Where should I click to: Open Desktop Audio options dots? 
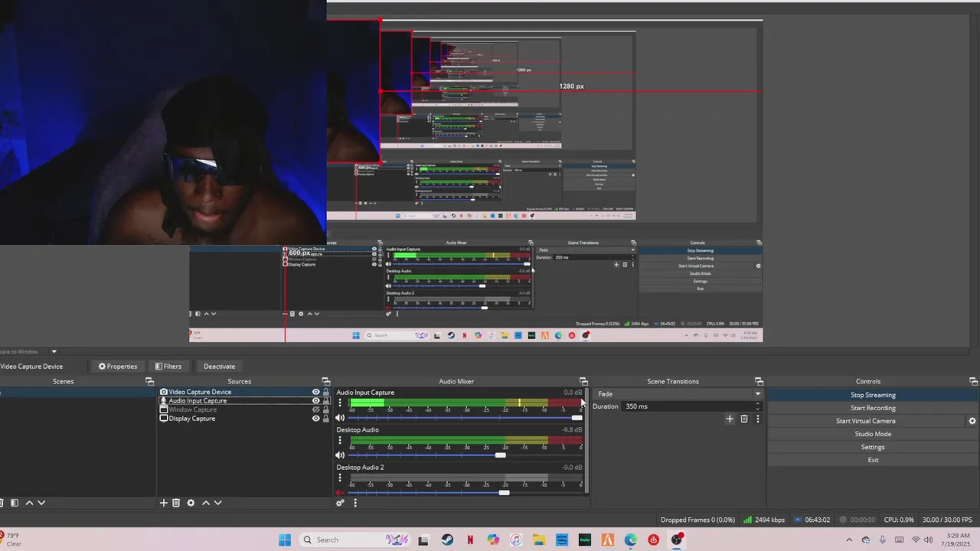[340, 441]
